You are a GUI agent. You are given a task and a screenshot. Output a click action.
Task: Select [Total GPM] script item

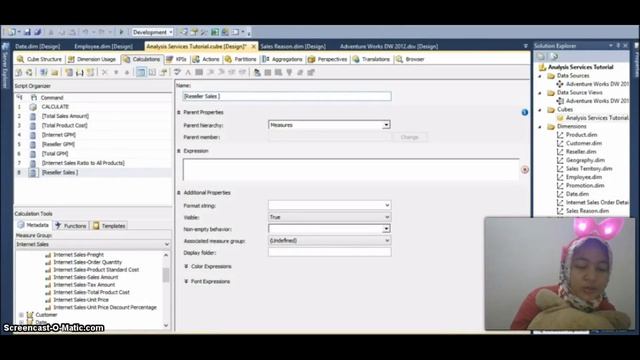point(55,153)
